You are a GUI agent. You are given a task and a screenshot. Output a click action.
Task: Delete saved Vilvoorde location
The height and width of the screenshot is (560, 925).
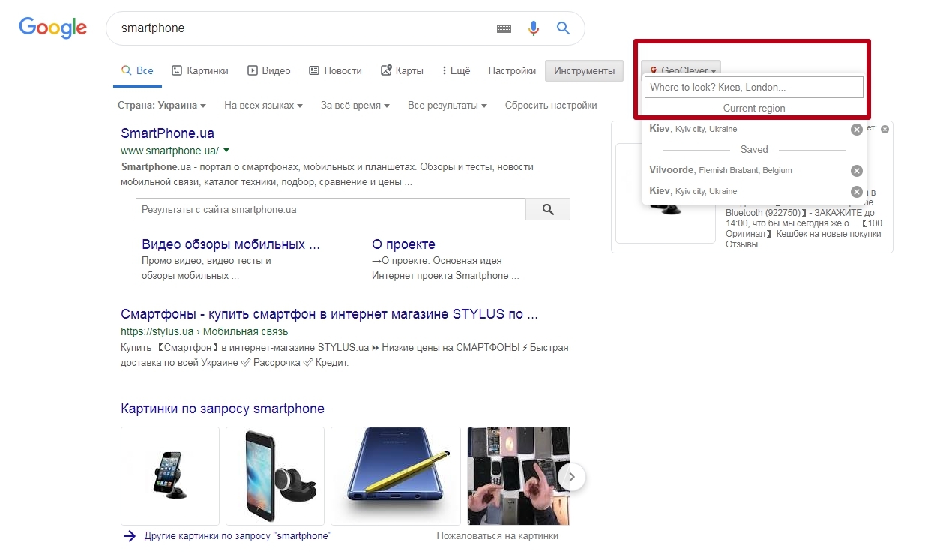click(857, 170)
